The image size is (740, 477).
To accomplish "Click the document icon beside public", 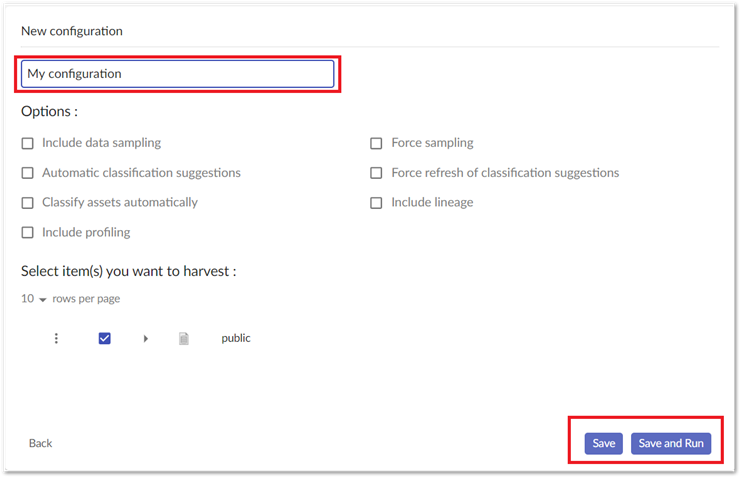I will [183, 339].
